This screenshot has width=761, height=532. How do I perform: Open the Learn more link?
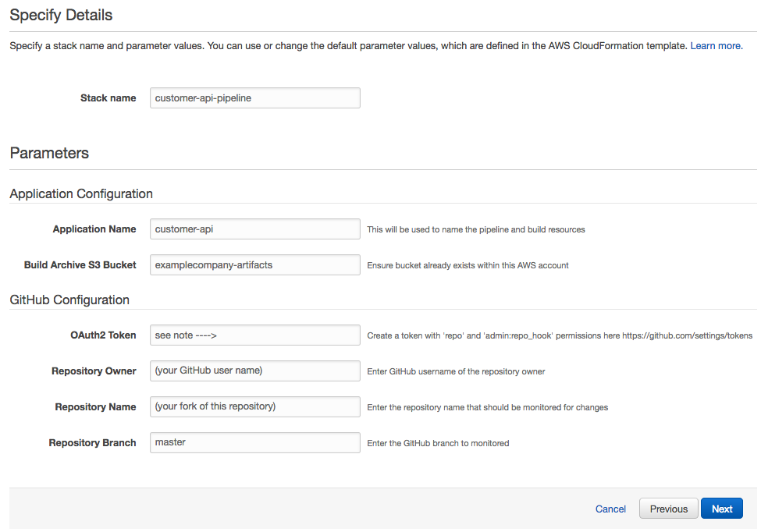click(x=716, y=46)
